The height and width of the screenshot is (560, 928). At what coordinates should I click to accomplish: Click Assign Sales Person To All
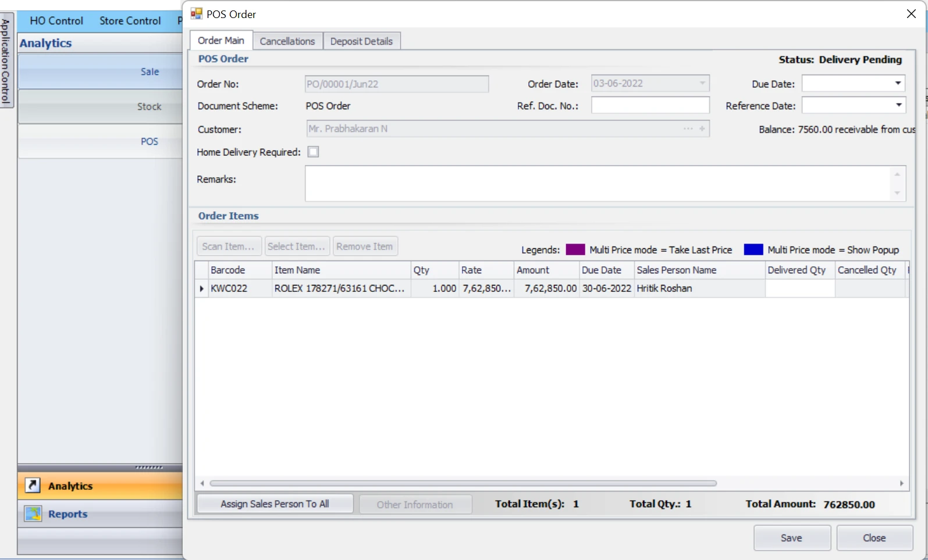point(275,504)
